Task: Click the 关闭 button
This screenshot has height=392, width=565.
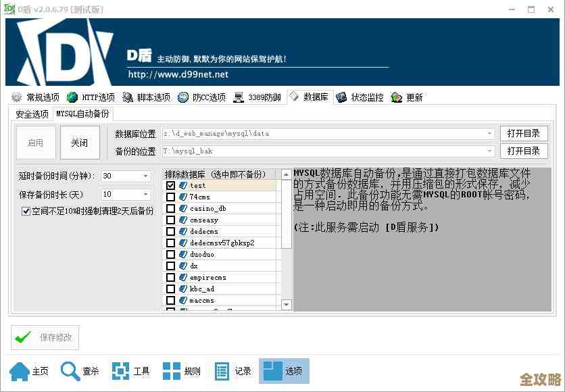Action: click(79, 143)
